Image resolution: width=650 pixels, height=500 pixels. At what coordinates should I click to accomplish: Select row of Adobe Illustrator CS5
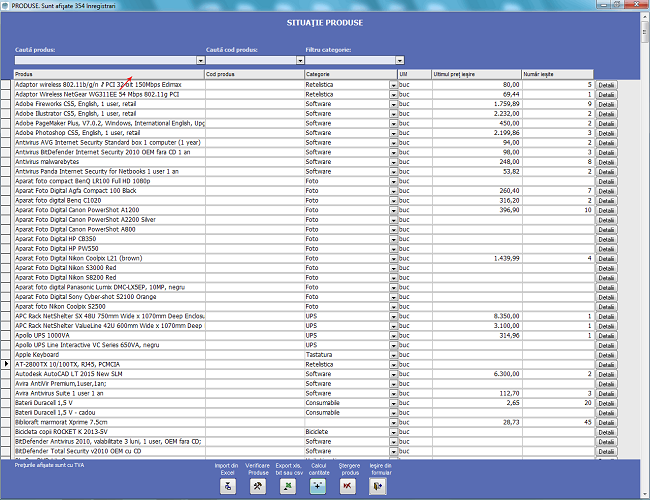pyautogui.click(x=6, y=114)
